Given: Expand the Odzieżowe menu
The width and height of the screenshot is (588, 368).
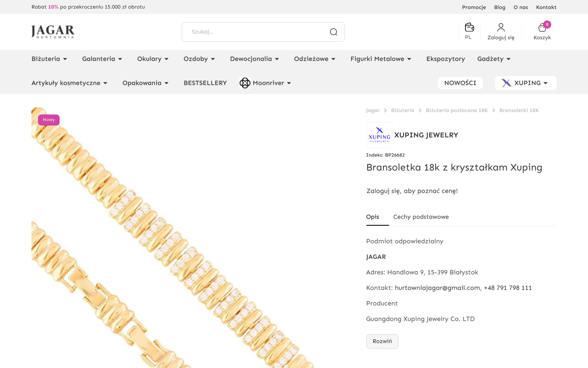Looking at the screenshot, I should [x=314, y=59].
